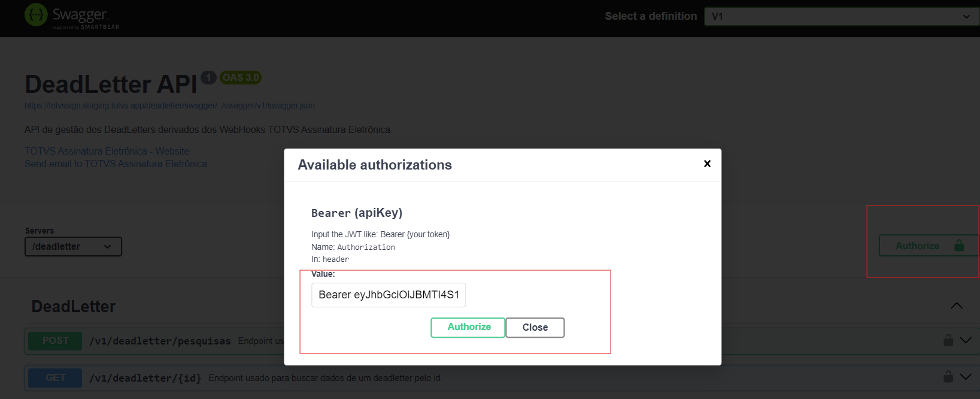The image size is (980, 399).
Task: Click the version 1 badge next to title
Action: coord(208,77)
